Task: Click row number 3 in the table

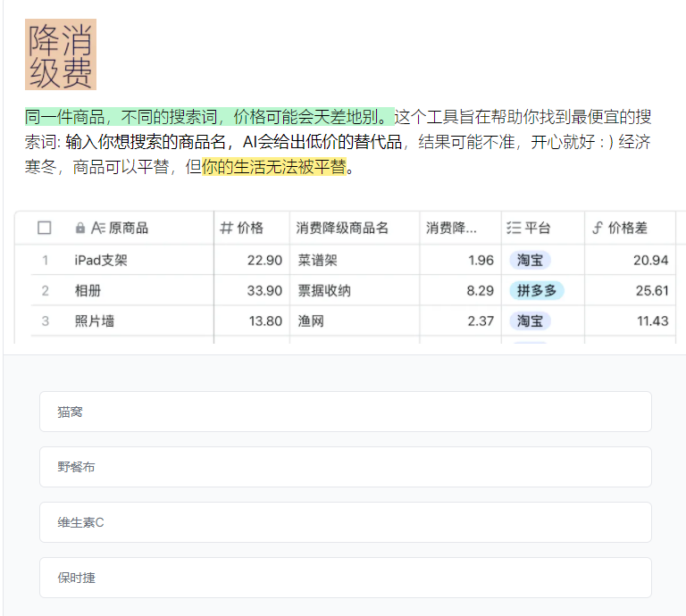Action: point(45,321)
